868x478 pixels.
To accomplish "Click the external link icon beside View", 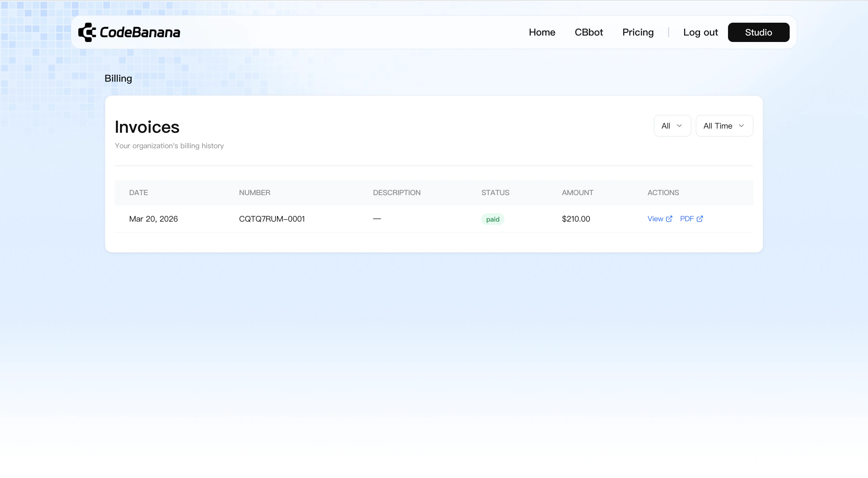I will point(669,219).
